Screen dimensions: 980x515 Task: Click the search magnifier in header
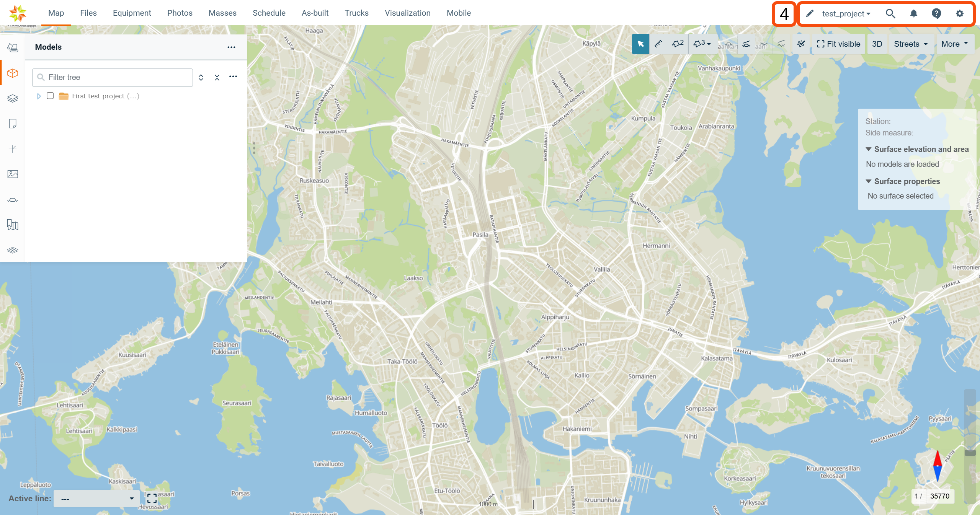(890, 14)
